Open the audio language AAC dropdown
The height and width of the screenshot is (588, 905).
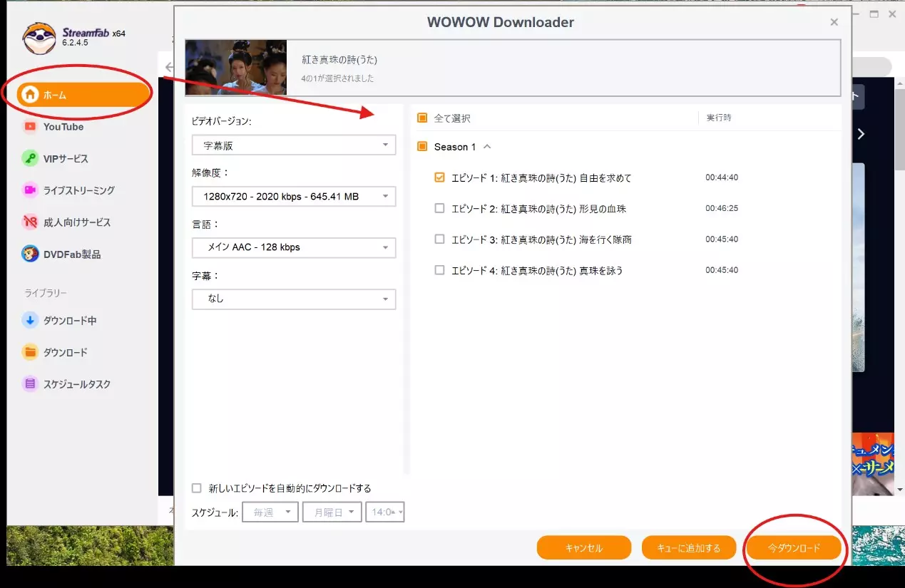(294, 247)
